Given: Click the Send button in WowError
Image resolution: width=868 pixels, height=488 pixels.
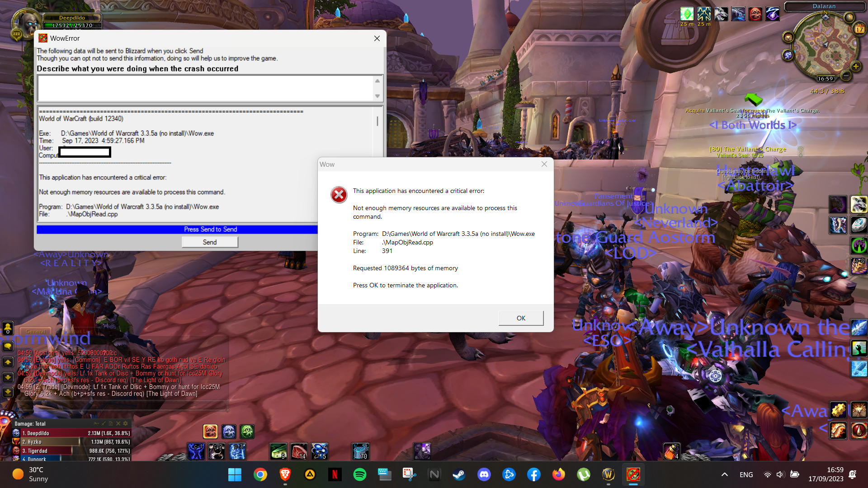Looking at the screenshot, I should coord(210,242).
